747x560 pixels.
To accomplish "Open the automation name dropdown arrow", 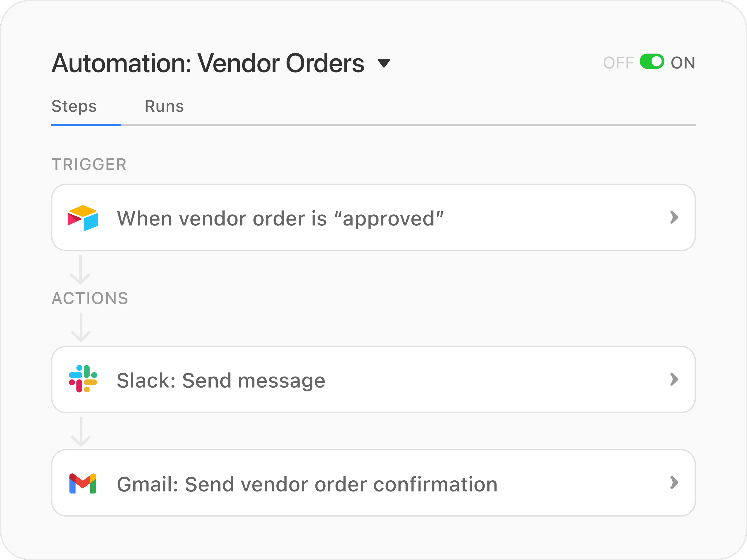I will (x=384, y=63).
